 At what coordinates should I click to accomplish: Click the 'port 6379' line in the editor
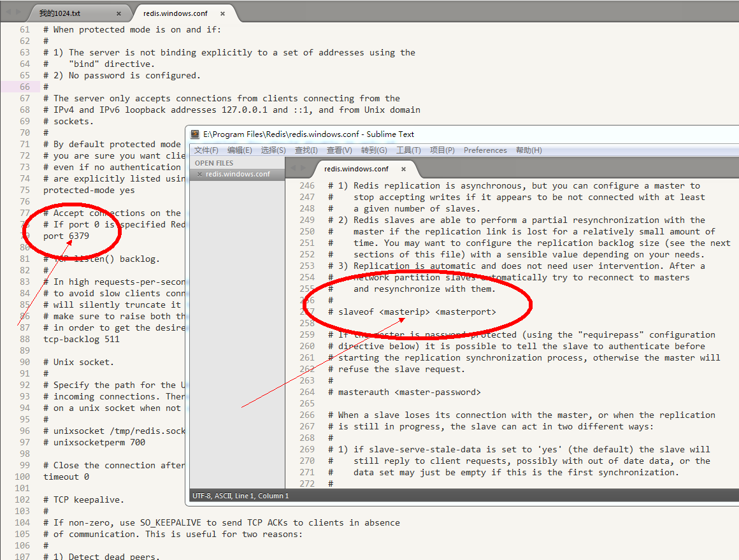(66, 236)
